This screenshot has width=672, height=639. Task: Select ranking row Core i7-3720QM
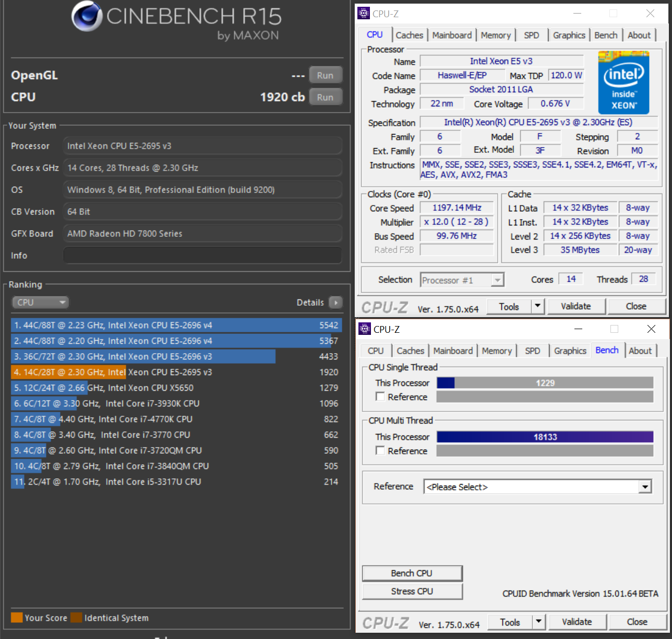(176, 450)
